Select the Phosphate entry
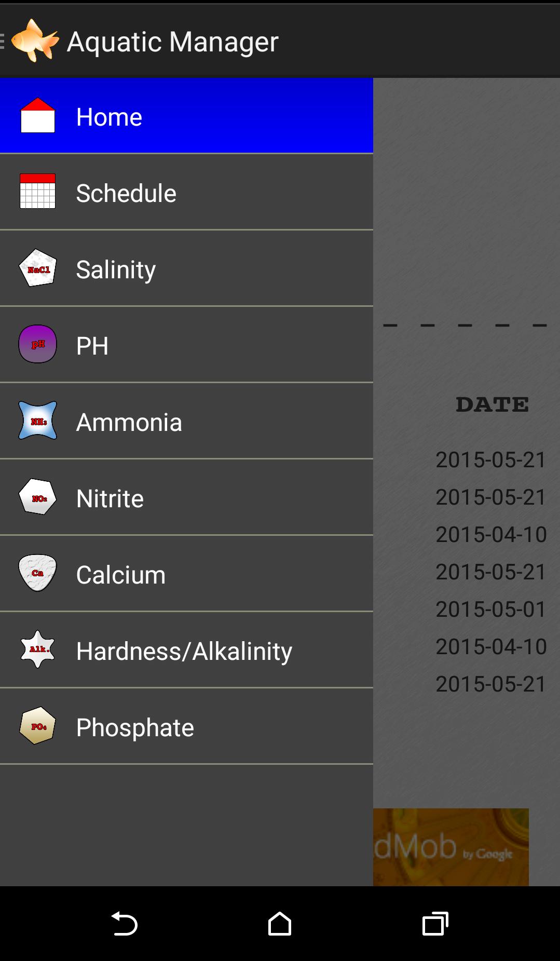This screenshot has height=961, width=560. pos(135,727)
